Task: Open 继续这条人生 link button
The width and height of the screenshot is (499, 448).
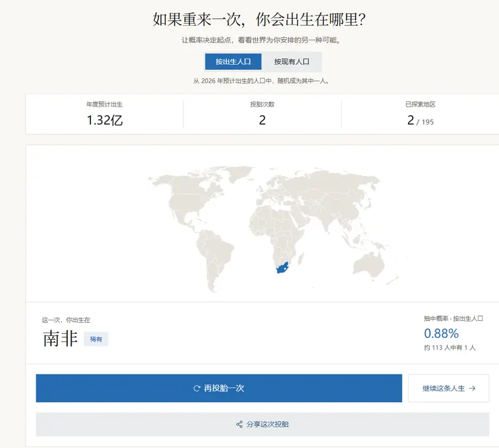Action: point(448,388)
